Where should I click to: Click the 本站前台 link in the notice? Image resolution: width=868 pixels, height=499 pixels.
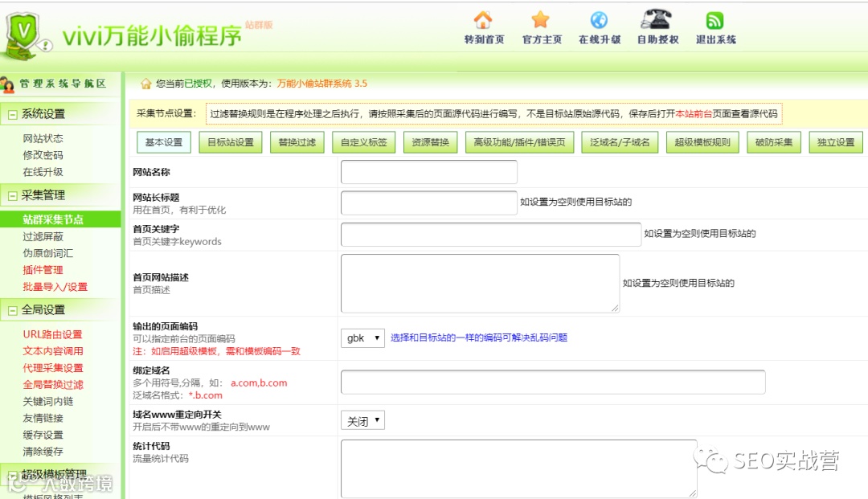pyautogui.click(x=694, y=114)
